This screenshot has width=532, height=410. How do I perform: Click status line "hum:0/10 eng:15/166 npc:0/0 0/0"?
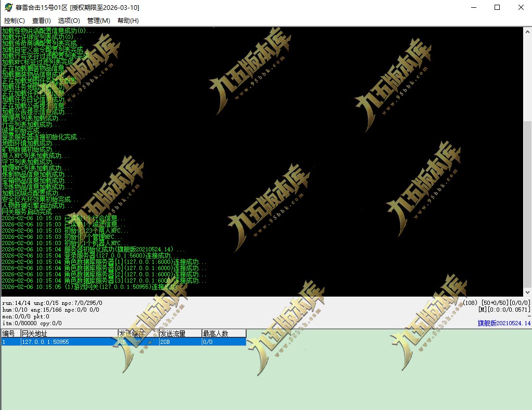pos(50,310)
